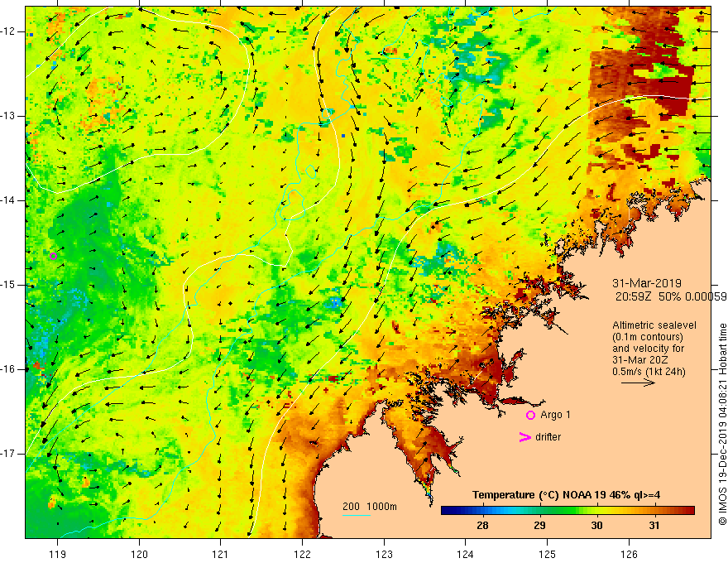
Task: Click the latitude label -12
Action: [8, 31]
